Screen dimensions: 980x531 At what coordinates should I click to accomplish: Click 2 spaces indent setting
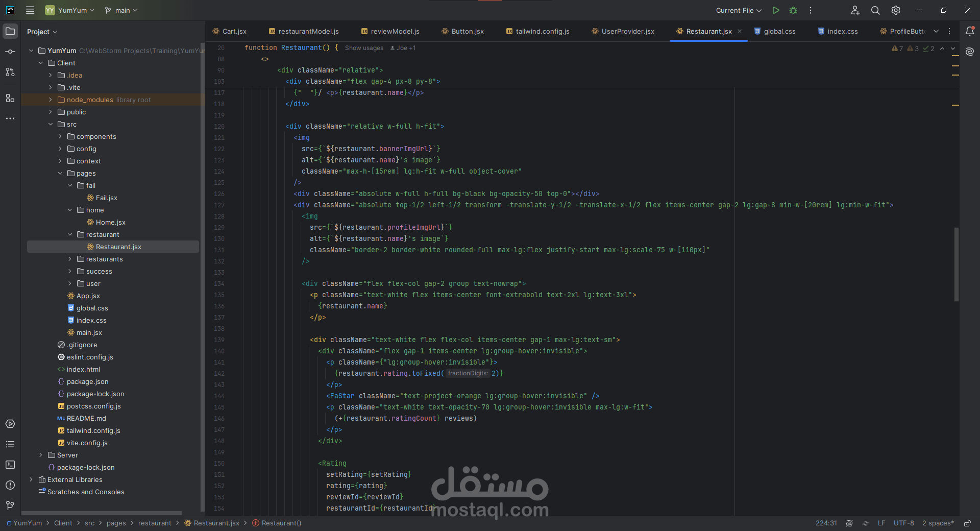pyautogui.click(x=938, y=523)
